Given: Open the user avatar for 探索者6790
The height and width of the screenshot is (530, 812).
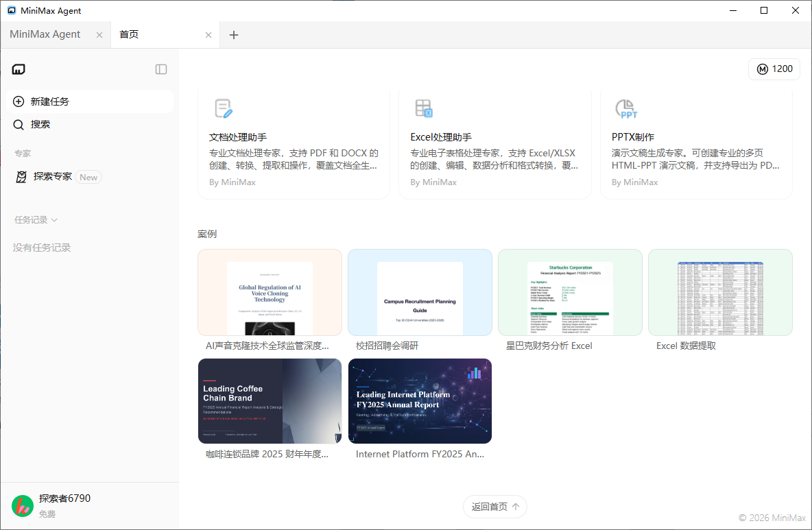Looking at the screenshot, I should pos(23,506).
